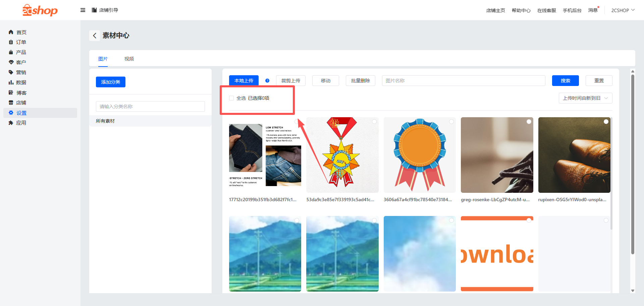Open the apps (应用) puzzle icon
Image resolution: width=644 pixels, height=306 pixels.
[11, 123]
